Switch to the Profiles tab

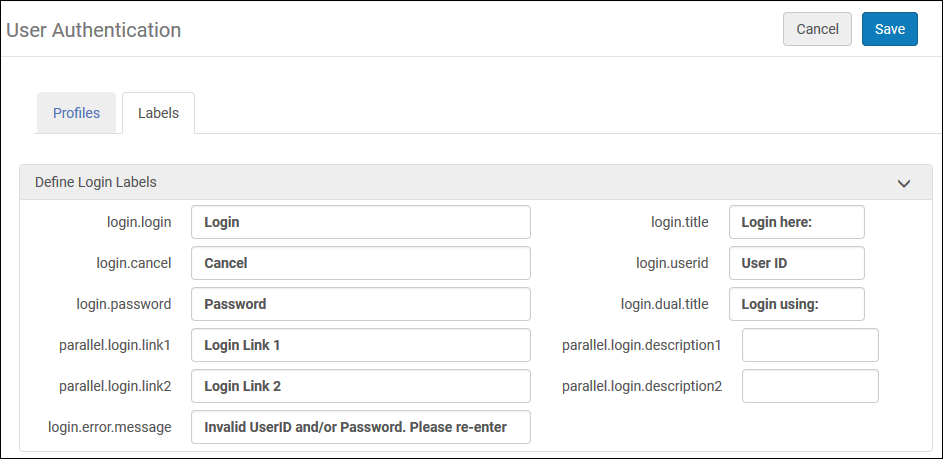(x=76, y=113)
